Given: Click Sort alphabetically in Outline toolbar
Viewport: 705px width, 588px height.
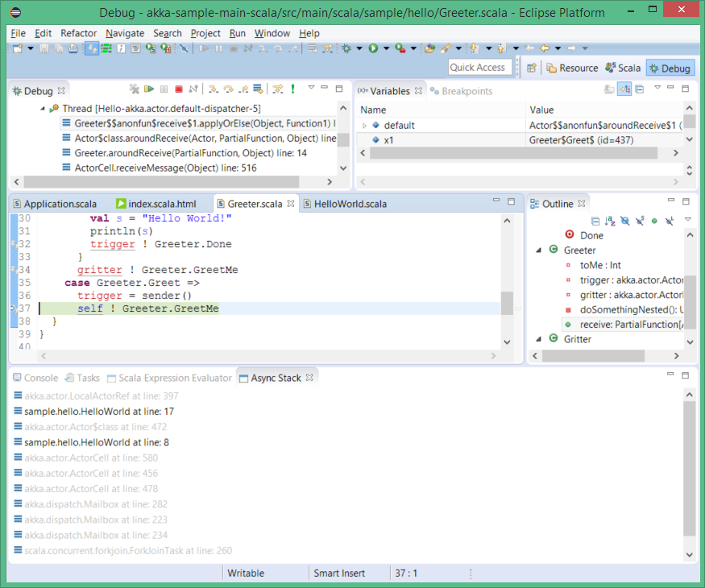Looking at the screenshot, I should pos(610,220).
